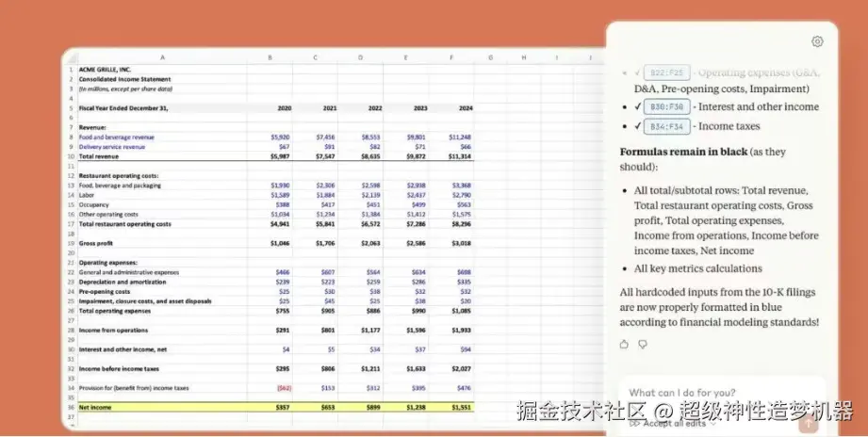Click 'Income from operations' label
The height and width of the screenshot is (437, 868).
coord(113,331)
